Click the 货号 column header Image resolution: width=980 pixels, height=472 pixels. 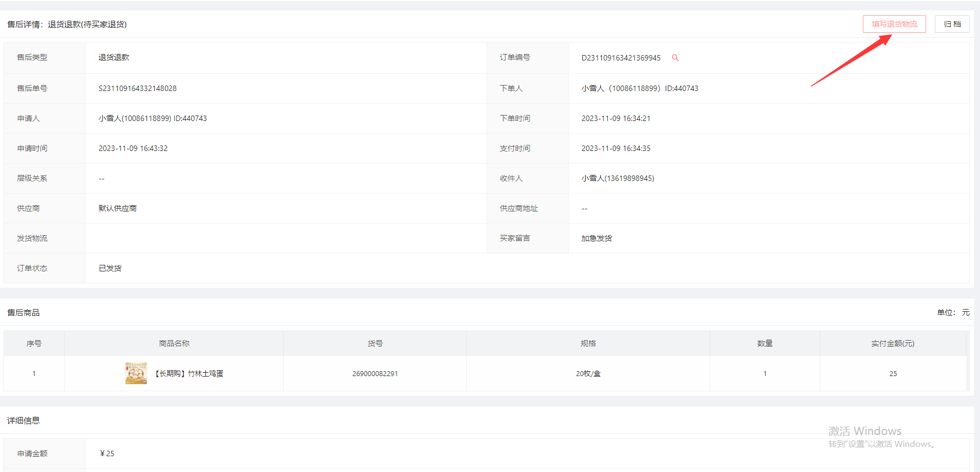[x=375, y=343]
